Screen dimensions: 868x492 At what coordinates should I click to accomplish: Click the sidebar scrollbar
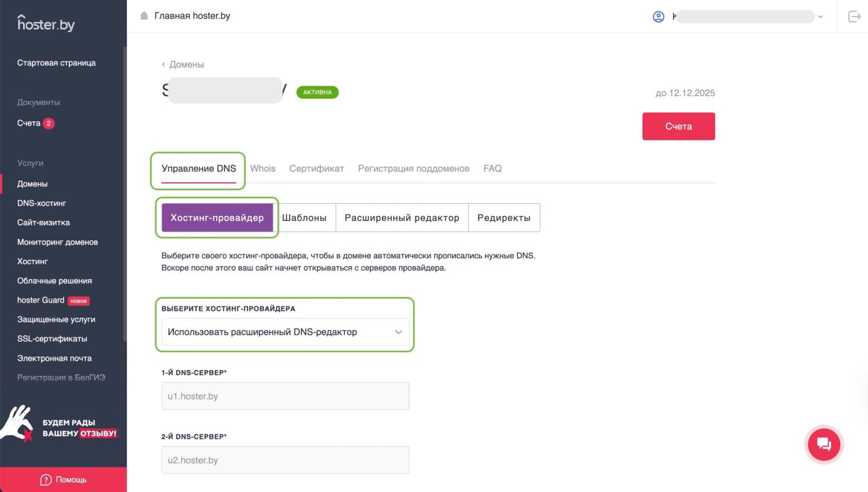(124, 194)
